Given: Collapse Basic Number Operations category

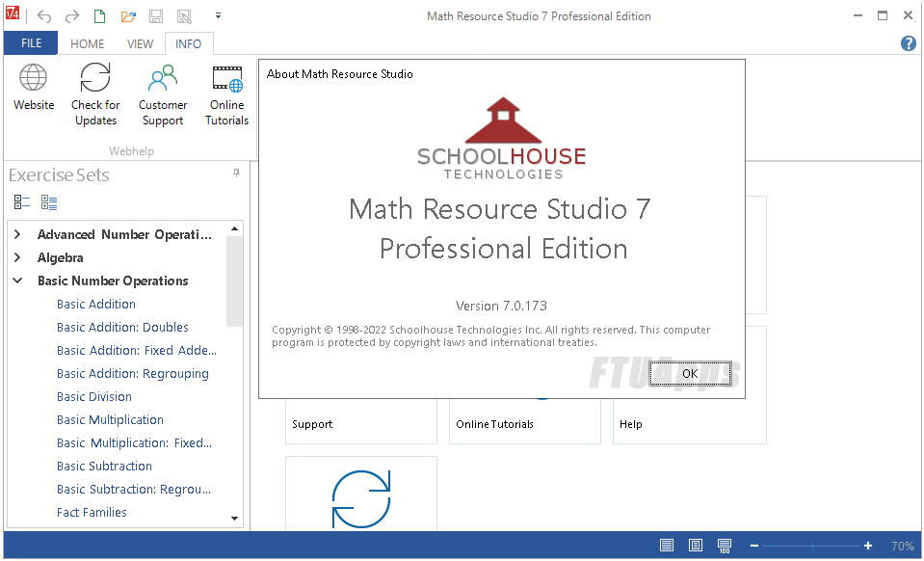Looking at the screenshot, I should (17, 280).
